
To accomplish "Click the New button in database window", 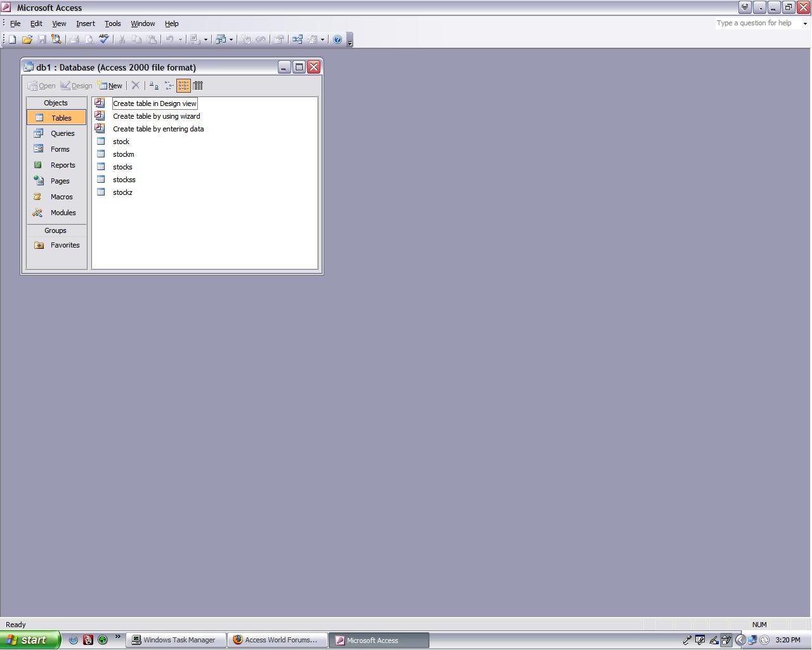I will pyautogui.click(x=110, y=86).
